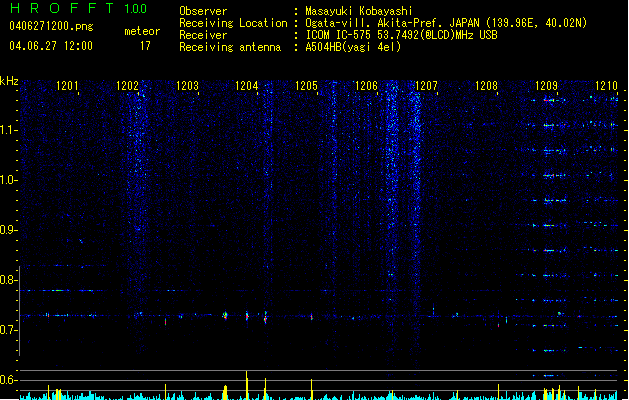Click the ICOM IC-575 receiver value
629x400 pixels.
coord(401,35)
